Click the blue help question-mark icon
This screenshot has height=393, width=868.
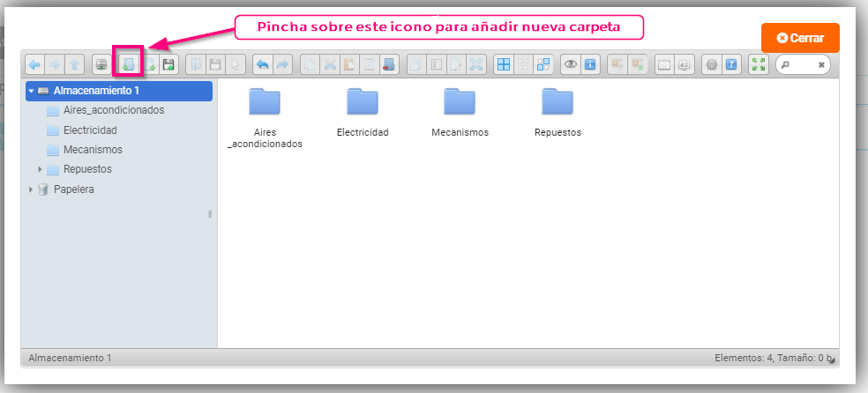pyautogui.click(x=731, y=64)
